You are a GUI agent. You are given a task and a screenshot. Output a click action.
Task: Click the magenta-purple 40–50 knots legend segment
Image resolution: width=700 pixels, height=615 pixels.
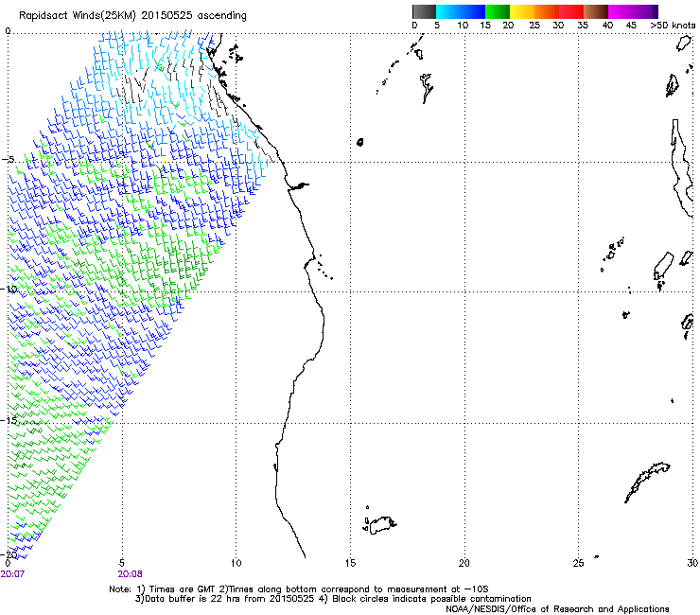click(633, 11)
